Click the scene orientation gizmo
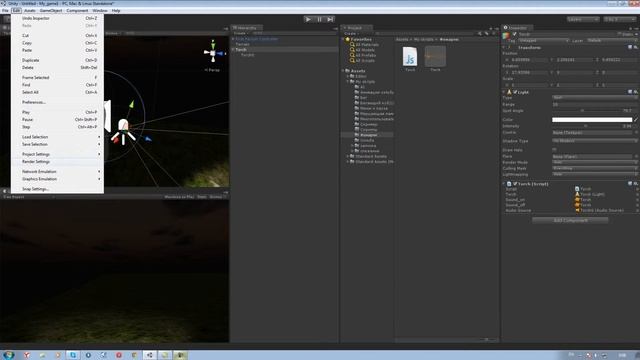 213,53
